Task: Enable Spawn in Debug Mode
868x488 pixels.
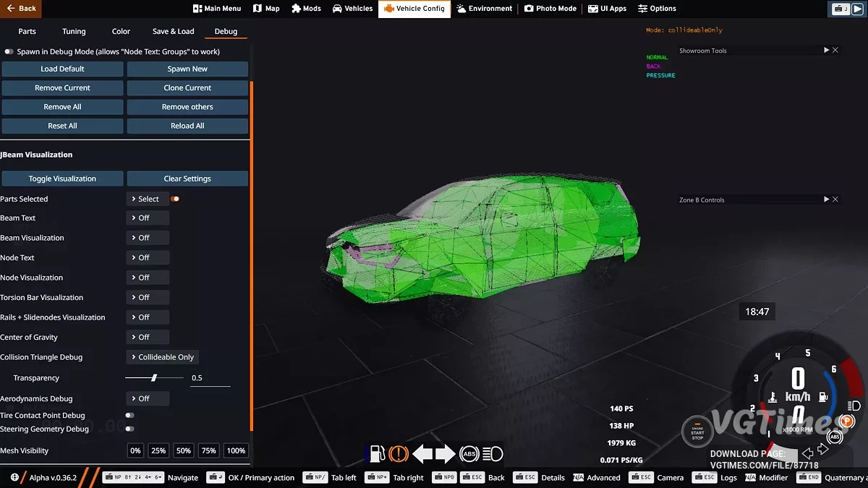Action: coord(9,51)
